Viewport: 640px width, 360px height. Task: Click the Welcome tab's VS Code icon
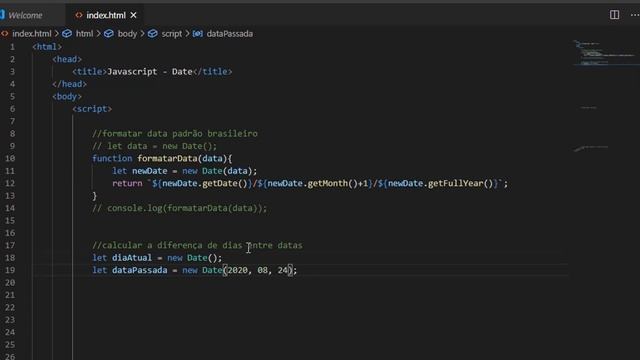[2, 15]
